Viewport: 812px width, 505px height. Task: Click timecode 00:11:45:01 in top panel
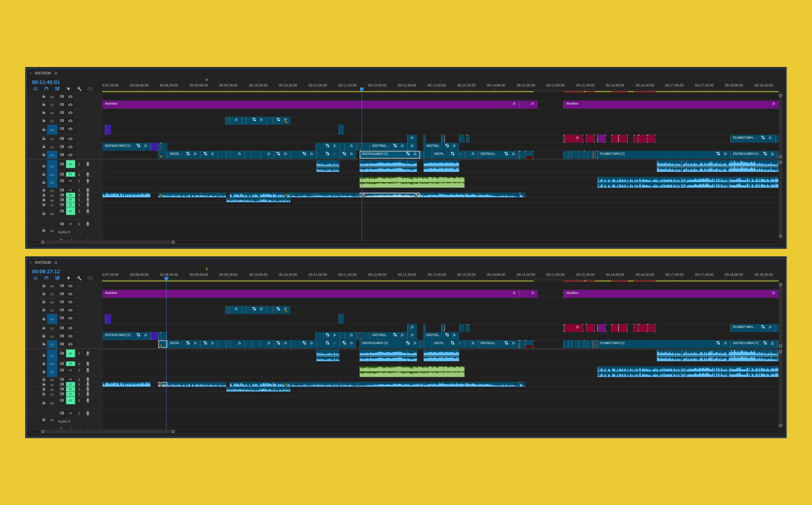tap(46, 82)
